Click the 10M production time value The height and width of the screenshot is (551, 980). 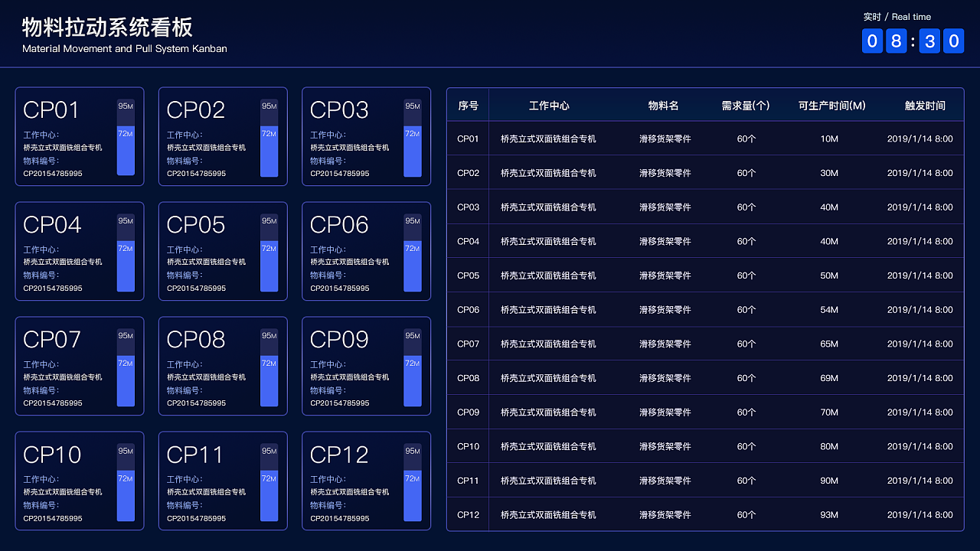pos(829,139)
